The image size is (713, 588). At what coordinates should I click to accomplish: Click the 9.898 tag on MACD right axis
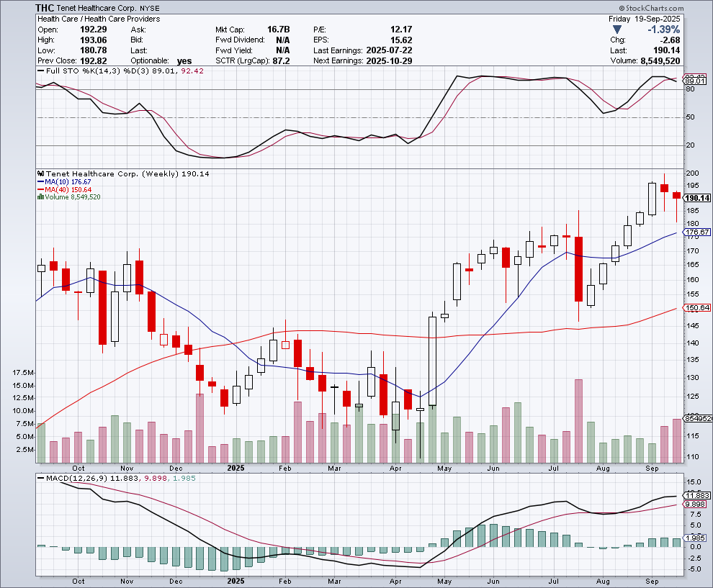(x=695, y=505)
